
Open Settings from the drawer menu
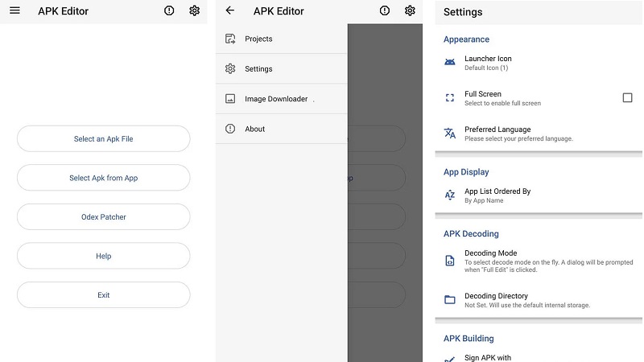click(x=282, y=68)
